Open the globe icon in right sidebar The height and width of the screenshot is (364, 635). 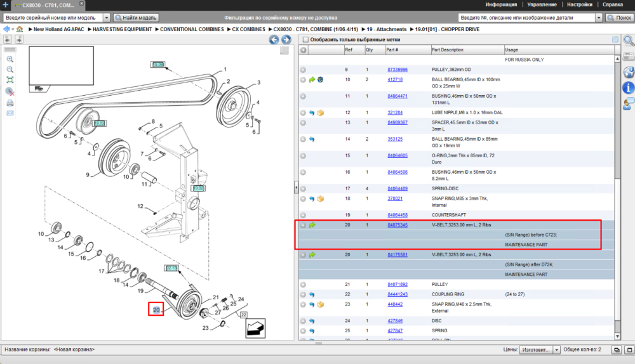(629, 72)
